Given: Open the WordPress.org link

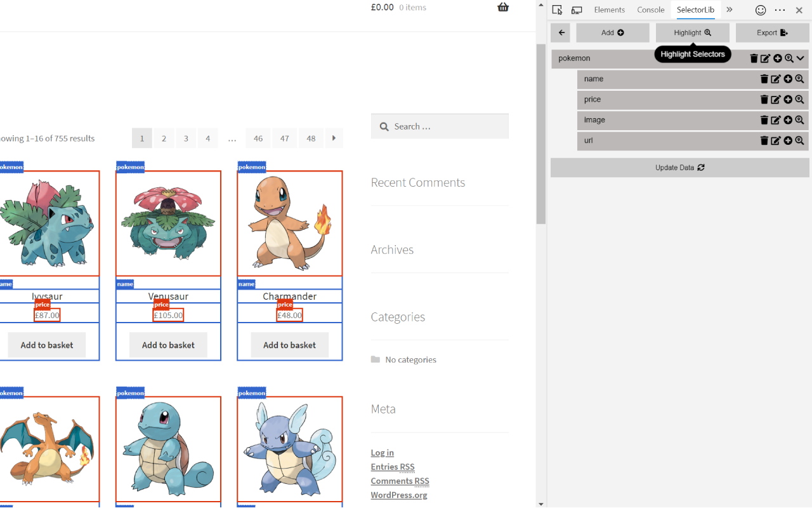Looking at the screenshot, I should point(399,495).
